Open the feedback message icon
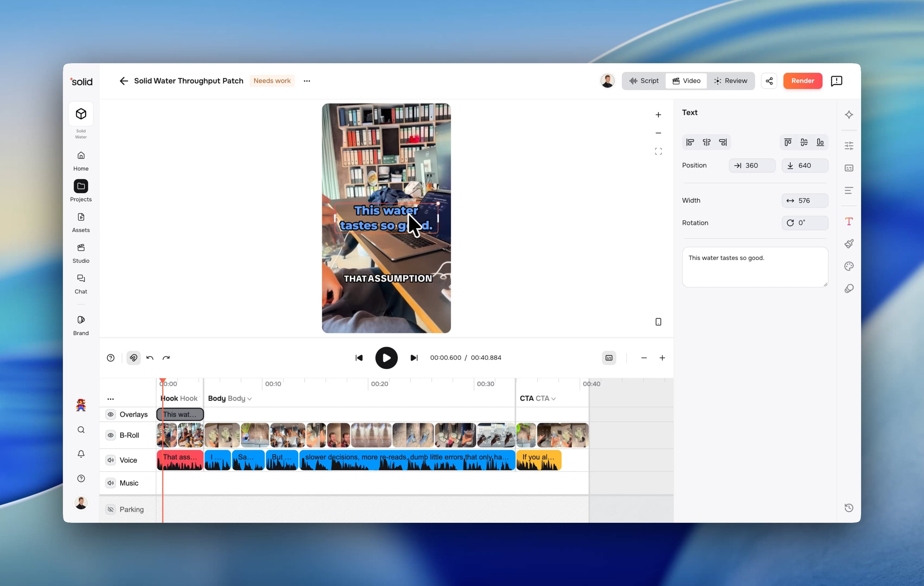The image size is (924, 586). click(x=836, y=81)
